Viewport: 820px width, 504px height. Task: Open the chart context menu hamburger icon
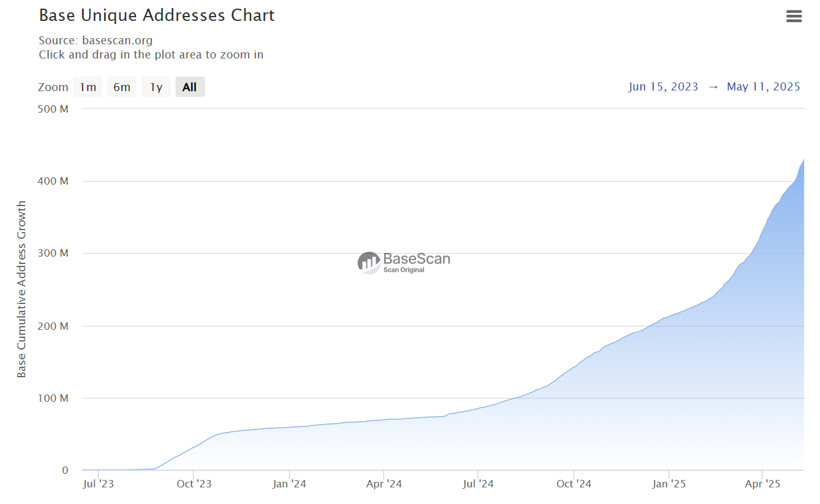point(794,17)
